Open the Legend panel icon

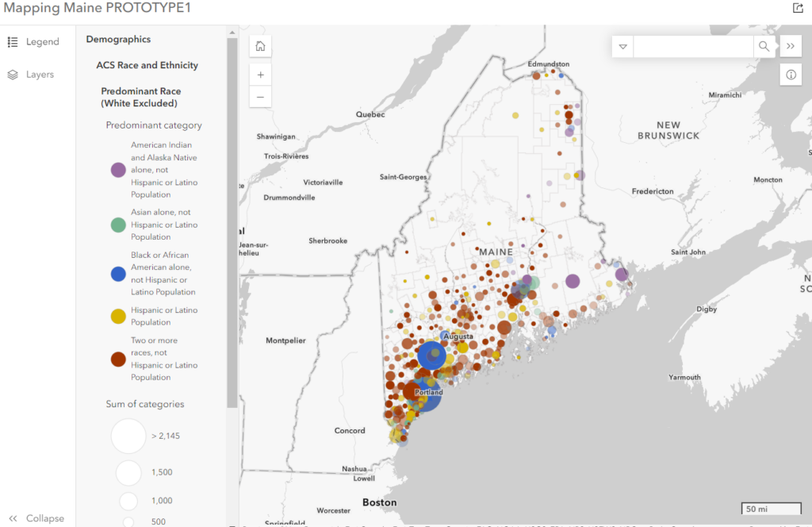[x=13, y=42]
